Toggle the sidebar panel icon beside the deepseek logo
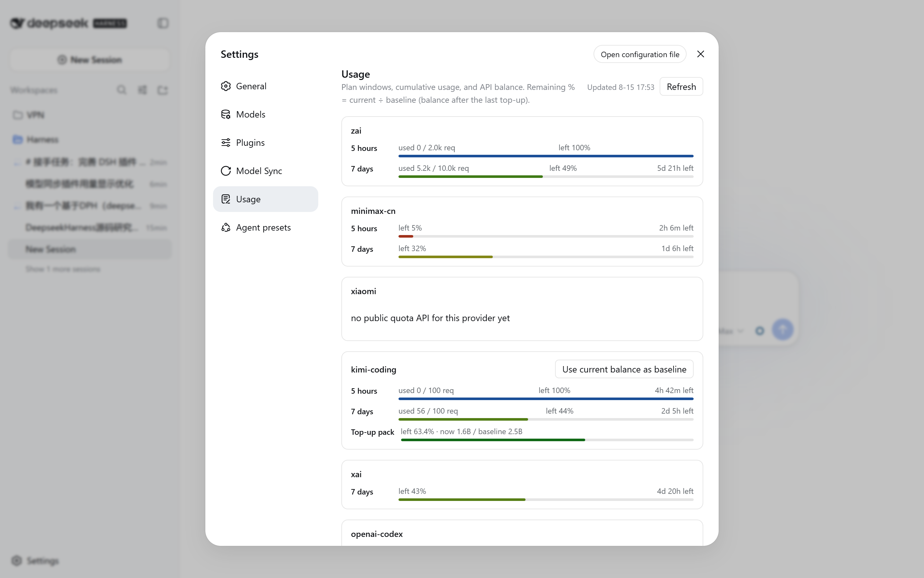 (163, 23)
